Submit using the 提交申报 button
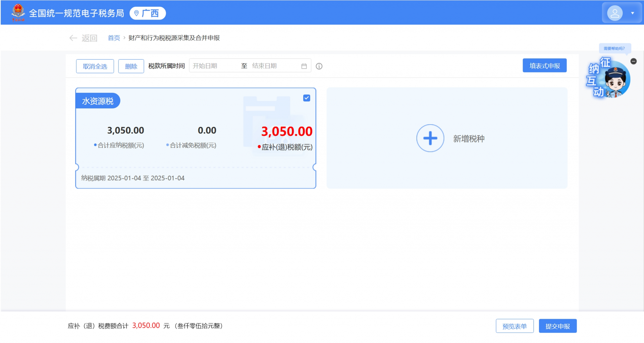 (x=557, y=326)
